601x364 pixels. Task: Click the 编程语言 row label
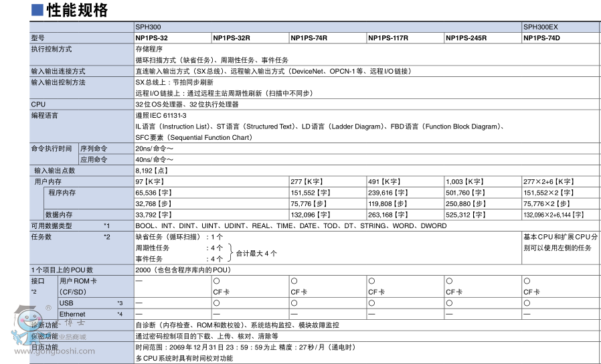45,116
